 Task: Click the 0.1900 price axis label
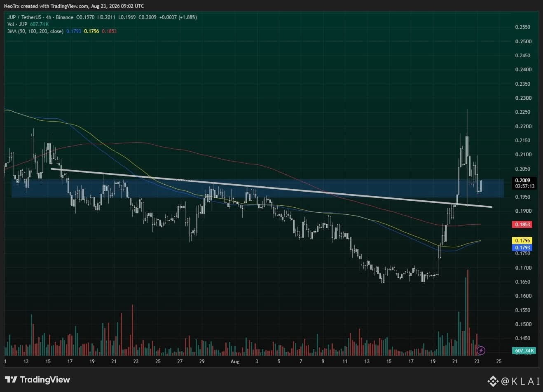[x=523, y=211]
